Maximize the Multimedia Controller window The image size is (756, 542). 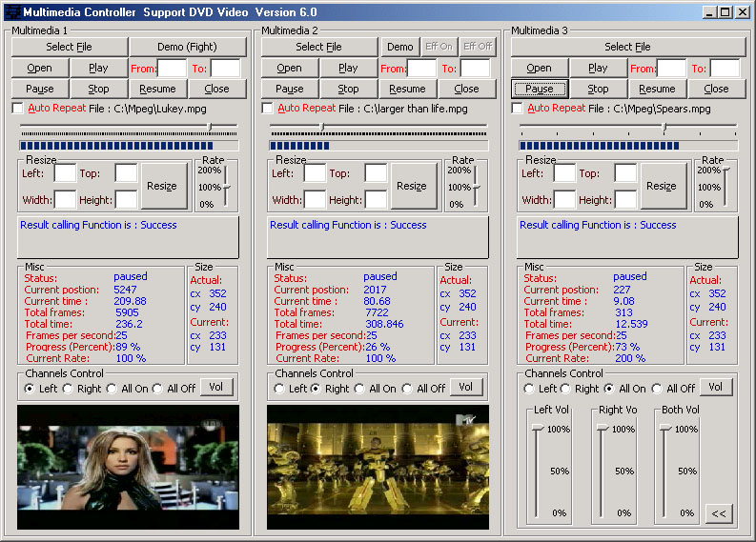point(725,12)
